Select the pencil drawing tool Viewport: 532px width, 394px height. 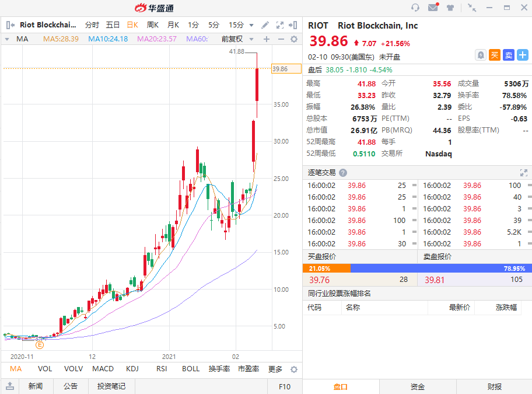(265, 25)
